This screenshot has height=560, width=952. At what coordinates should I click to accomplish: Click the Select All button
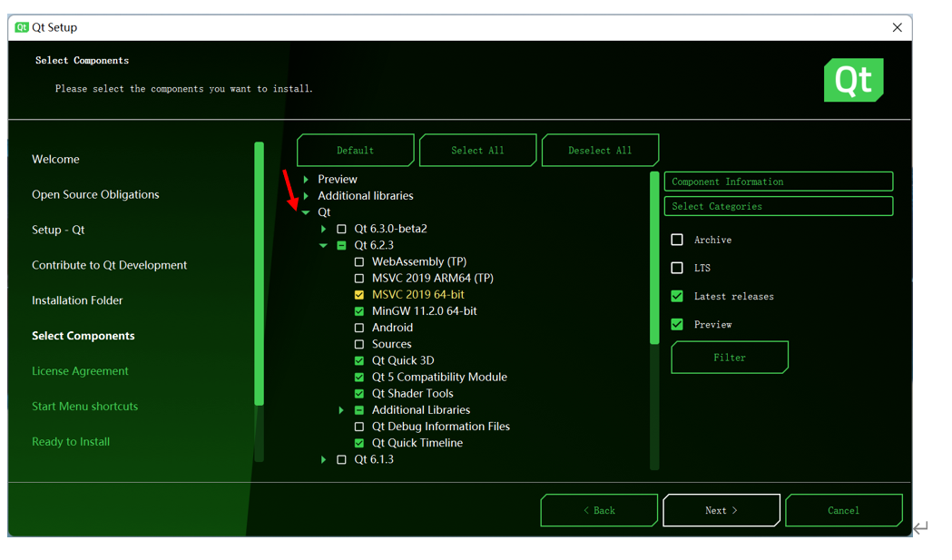point(477,150)
